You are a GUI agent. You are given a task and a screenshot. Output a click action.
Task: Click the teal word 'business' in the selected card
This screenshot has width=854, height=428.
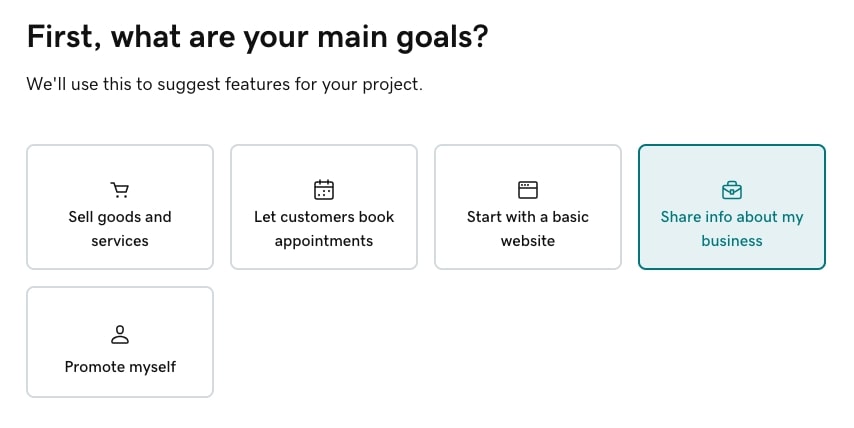[732, 241]
